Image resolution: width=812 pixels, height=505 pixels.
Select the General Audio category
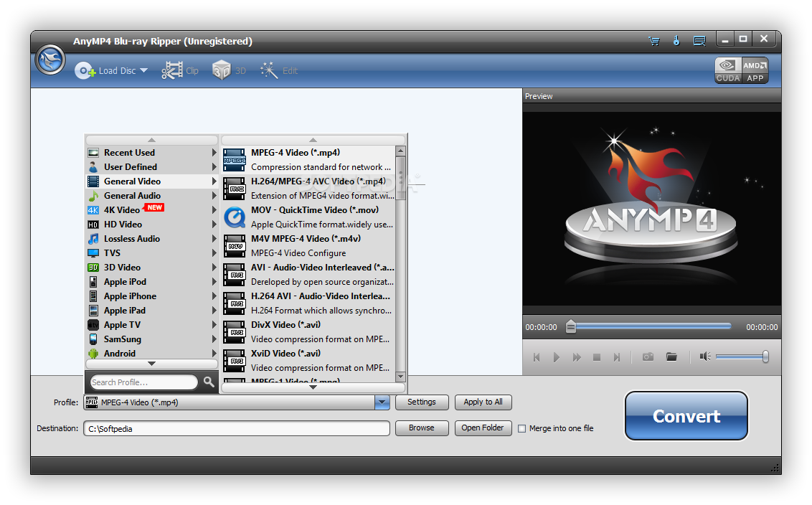[151, 196]
